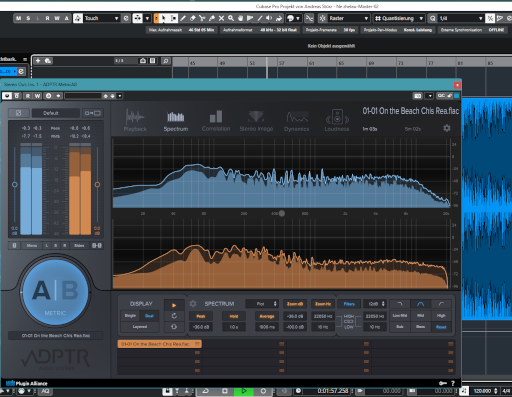
Task: Click the track search magnifier icon
Action: click(x=166, y=61)
